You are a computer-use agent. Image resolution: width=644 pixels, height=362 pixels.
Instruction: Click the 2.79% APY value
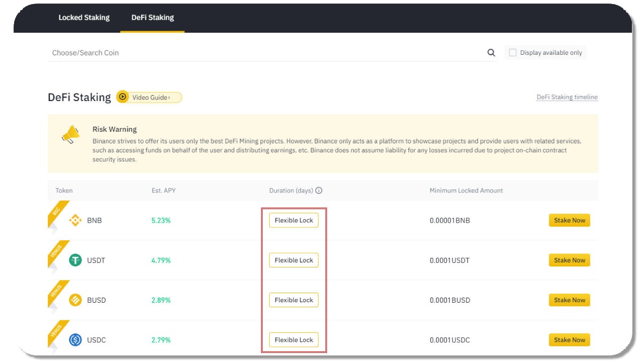[161, 340]
